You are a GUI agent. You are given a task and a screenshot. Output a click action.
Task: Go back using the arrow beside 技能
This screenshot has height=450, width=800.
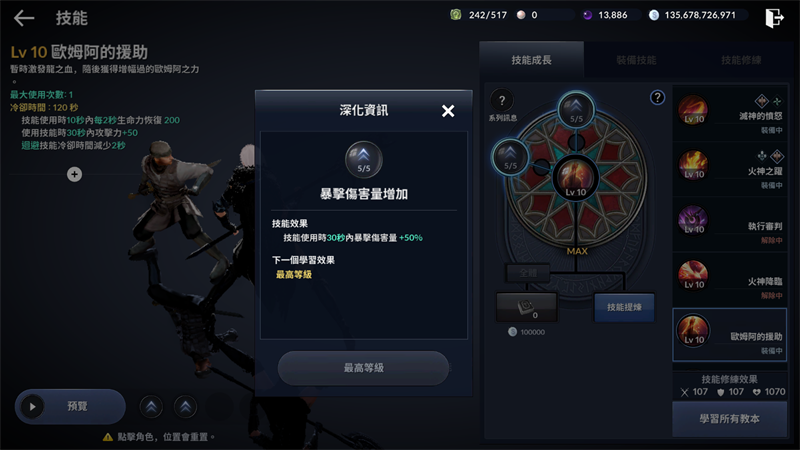24,18
